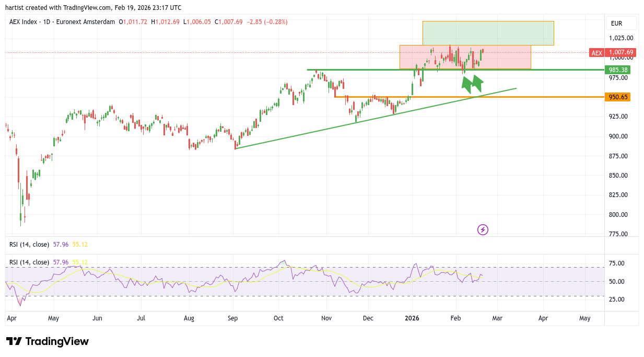644x357 pixels.
Task: Click the Oct label on time axis
Action: pos(278,318)
